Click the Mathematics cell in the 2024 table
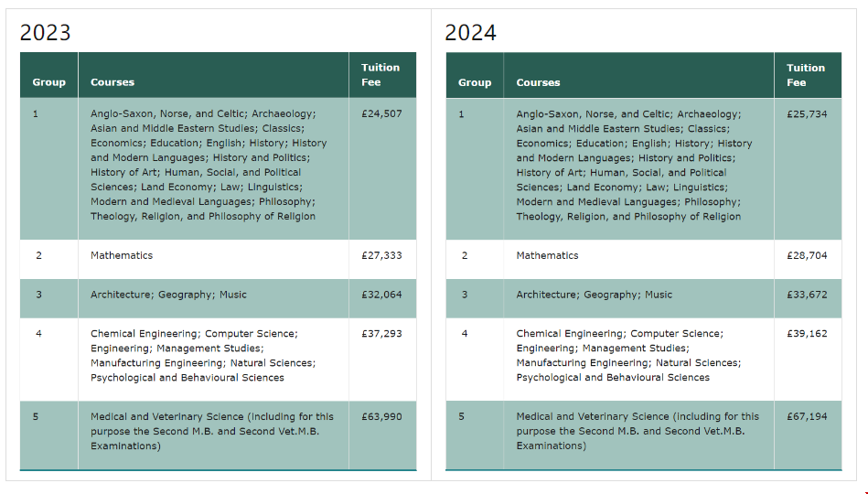The width and height of the screenshot is (868, 494). pos(547,255)
